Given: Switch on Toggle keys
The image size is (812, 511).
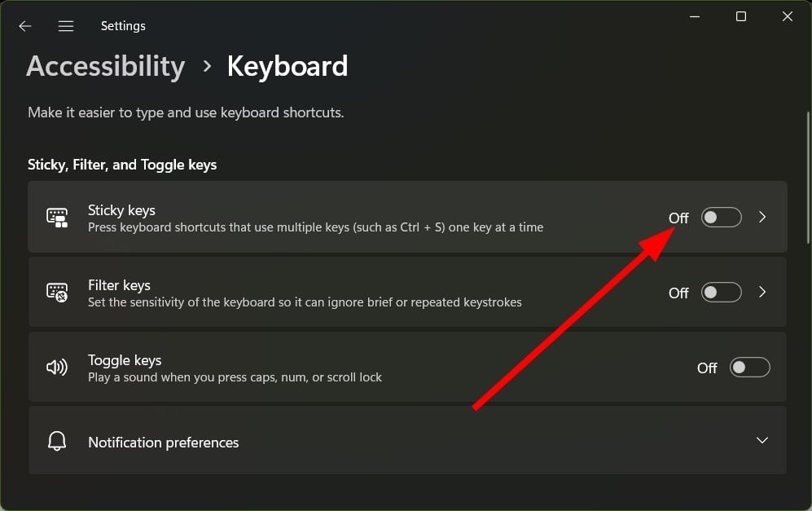Looking at the screenshot, I should pyautogui.click(x=749, y=368).
